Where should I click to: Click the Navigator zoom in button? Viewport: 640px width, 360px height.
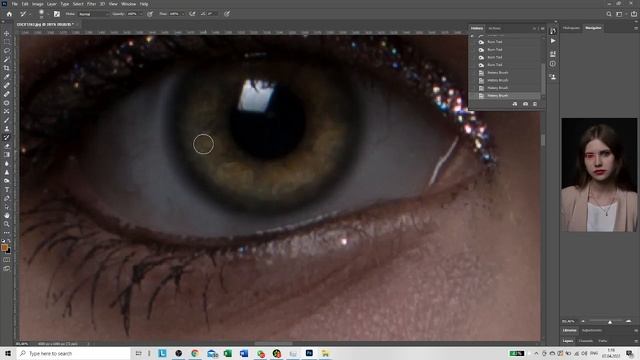click(629, 322)
